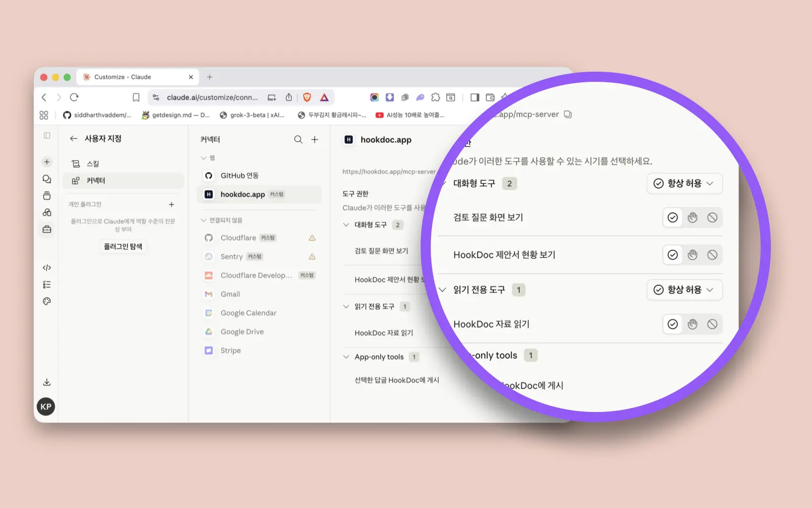The width and height of the screenshot is (812, 508).
Task: Set HookDoc 제안서 현황 보기 to always allow (magnified view)
Action: click(672, 255)
